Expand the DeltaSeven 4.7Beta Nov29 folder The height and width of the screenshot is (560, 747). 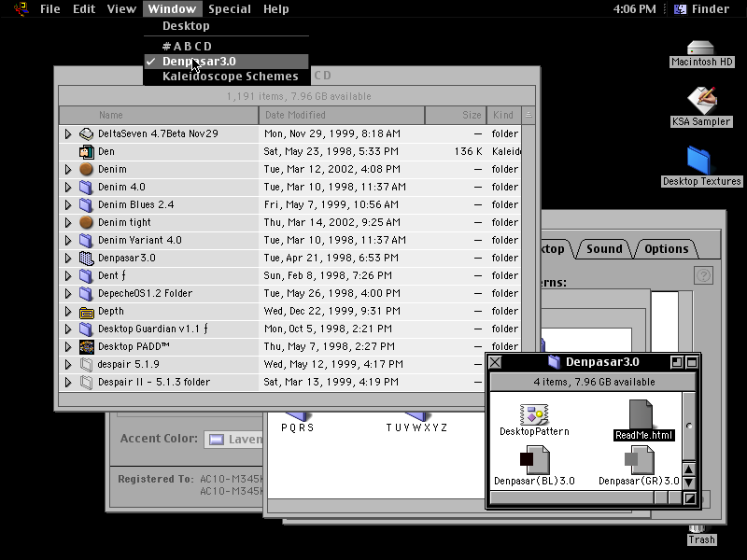(x=68, y=134)
